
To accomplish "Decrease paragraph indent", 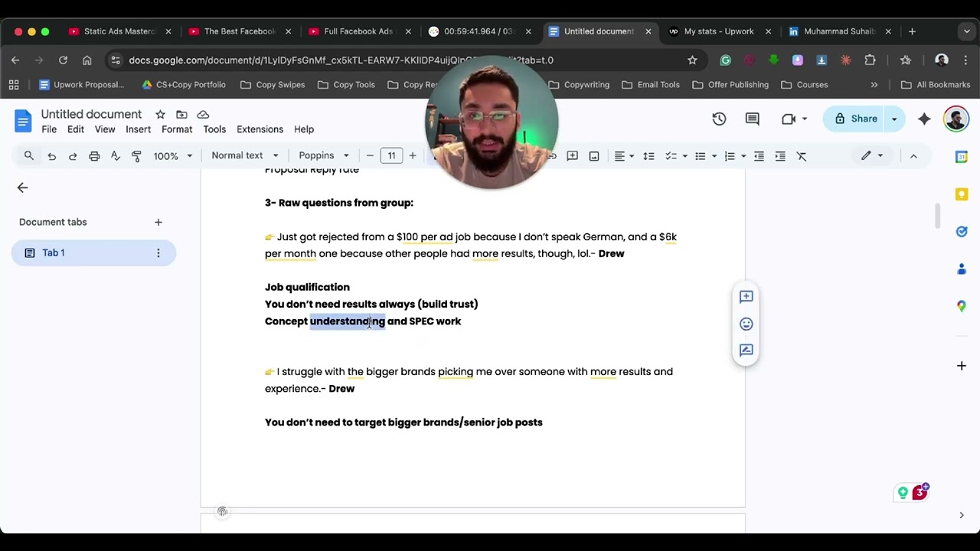I will [x=759, y=155].
